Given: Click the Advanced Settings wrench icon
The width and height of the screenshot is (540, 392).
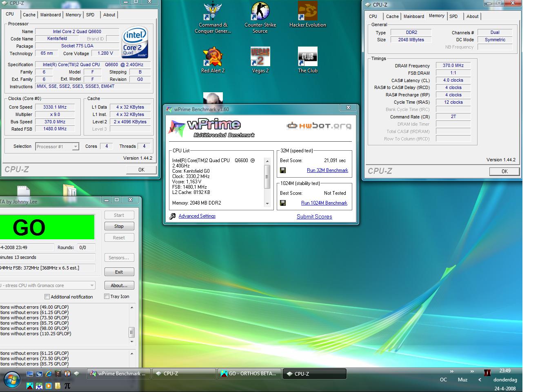Looking at the screenshot, I should tap(173, 216).
